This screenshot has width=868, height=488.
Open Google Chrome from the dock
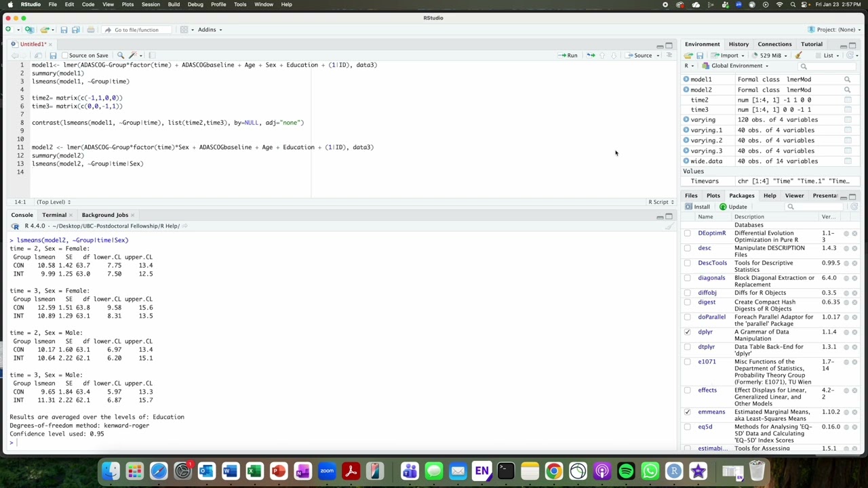[554, 471]
